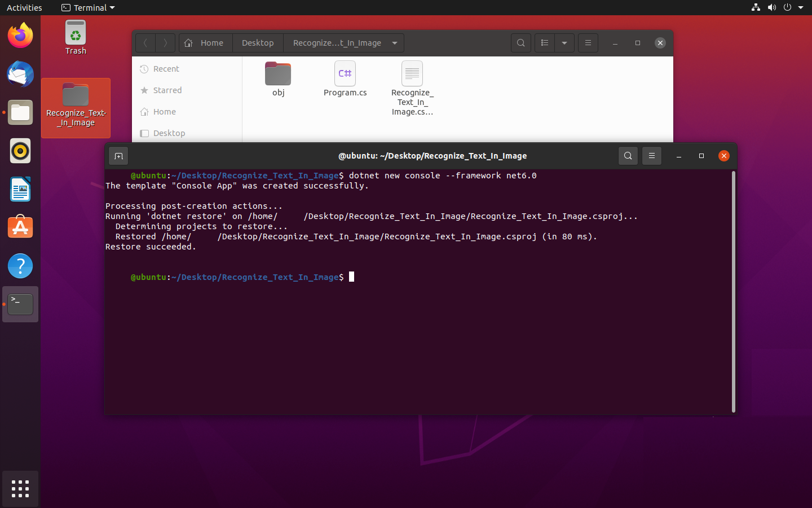This screenshot has height=508, width=812.
Task: Open the Terminal app menu in top bar
Action: (x=88, y=8)
